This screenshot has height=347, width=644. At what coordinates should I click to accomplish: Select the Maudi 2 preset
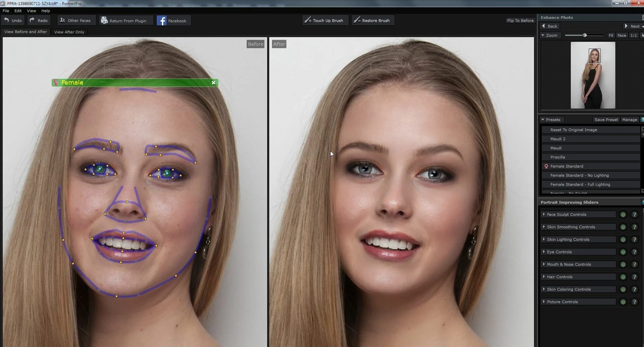coord(591,139)
